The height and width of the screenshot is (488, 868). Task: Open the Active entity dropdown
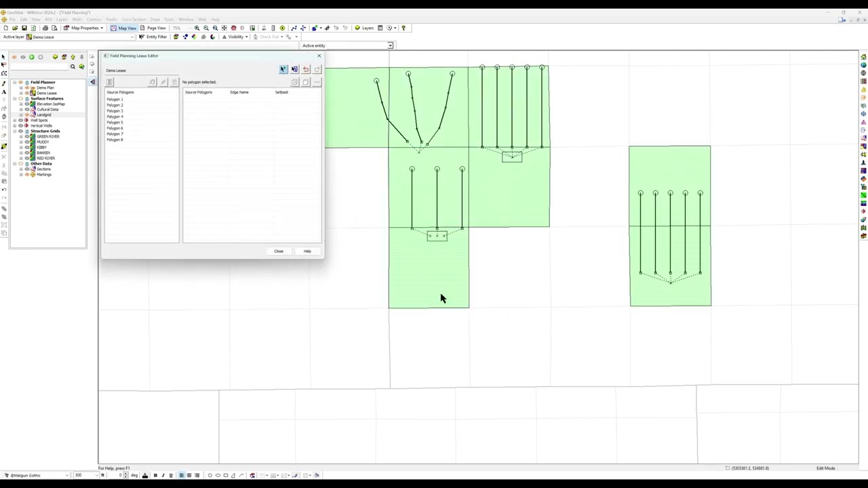[390, 45]
